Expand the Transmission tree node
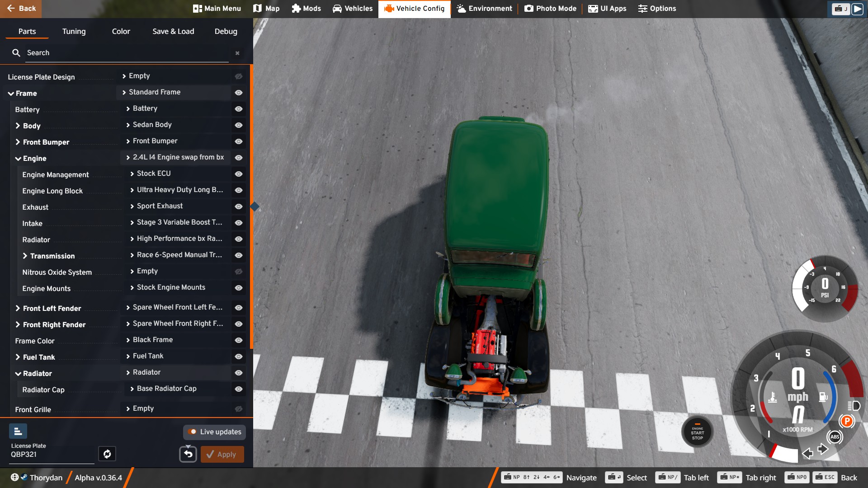Viewport: 868px width, 488px height. (x=25, y=256)
